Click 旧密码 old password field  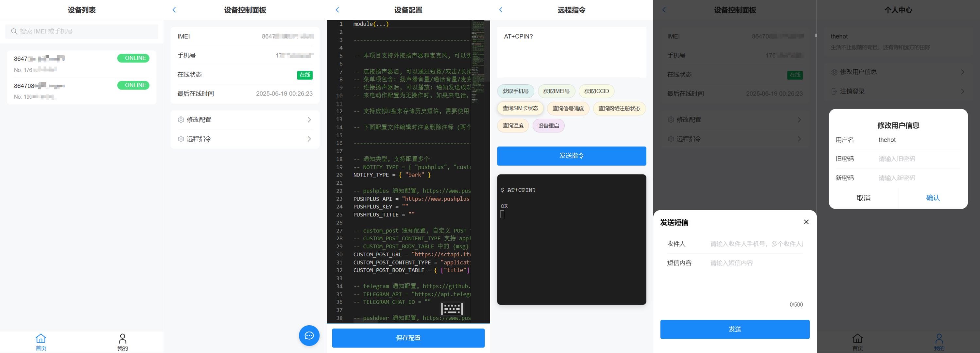[x=920, y=159]
